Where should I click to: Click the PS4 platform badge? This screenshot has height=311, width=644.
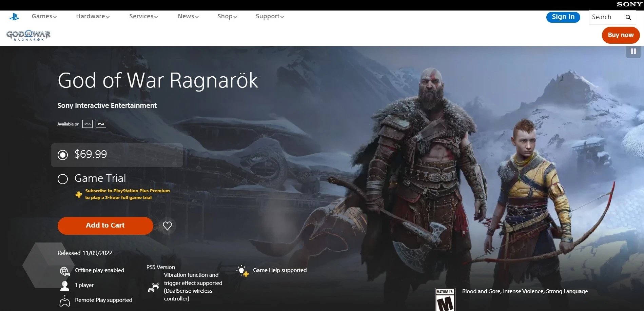pos(101,124)
